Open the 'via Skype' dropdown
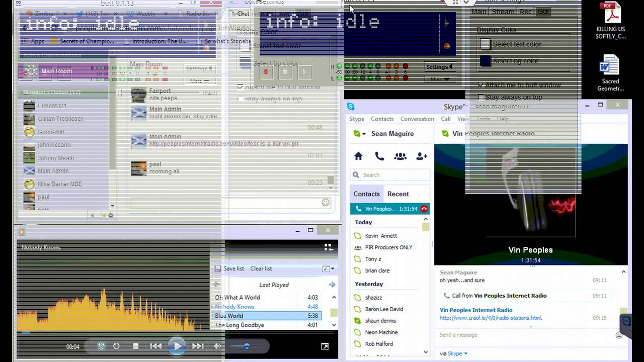The width and height of the screenshot is (644, 362). click(x=454, y=353)
